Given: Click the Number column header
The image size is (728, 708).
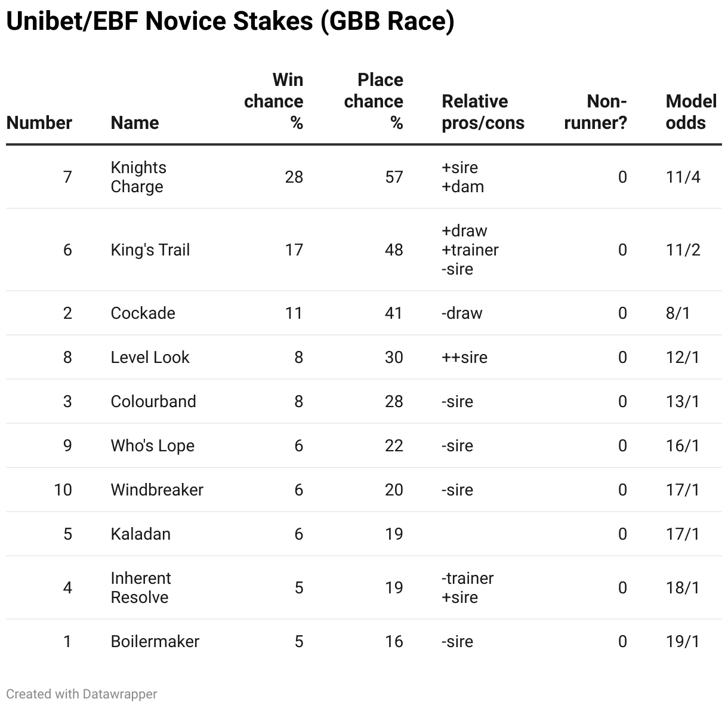Looking at the screenshot, I should [39, 123].
